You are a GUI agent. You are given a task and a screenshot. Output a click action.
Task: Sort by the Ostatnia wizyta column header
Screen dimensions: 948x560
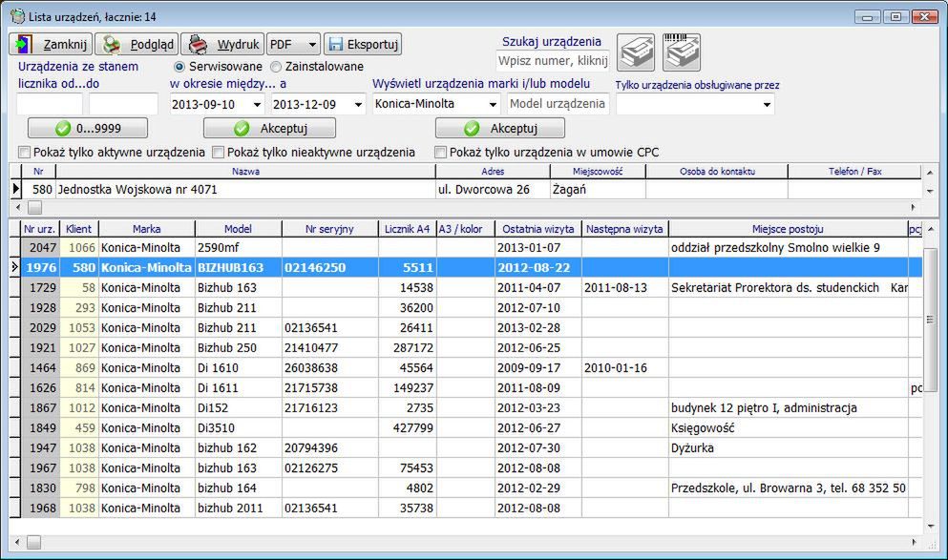coord(538,229)
